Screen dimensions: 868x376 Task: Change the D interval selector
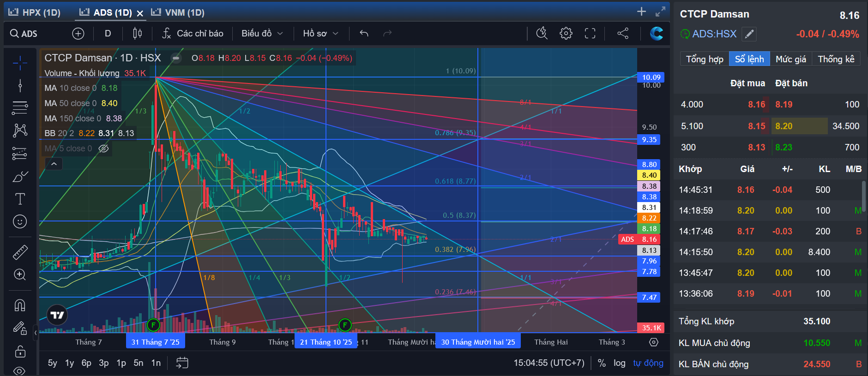pyautogui.click(x=108, y=33)
